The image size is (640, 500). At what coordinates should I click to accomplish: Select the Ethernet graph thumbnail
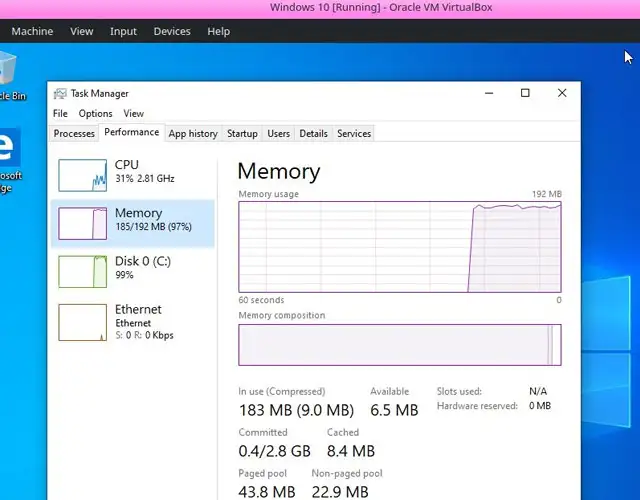[82, 322]
